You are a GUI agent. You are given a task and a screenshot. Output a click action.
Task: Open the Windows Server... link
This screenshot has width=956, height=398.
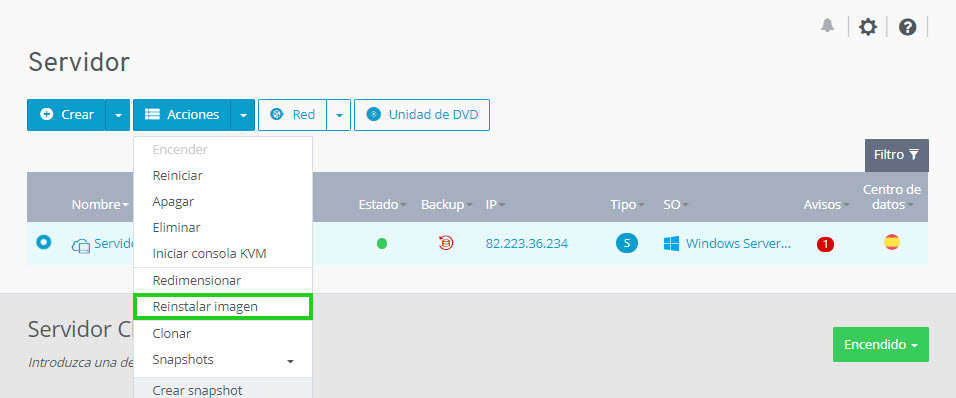(x=738, y=244)
